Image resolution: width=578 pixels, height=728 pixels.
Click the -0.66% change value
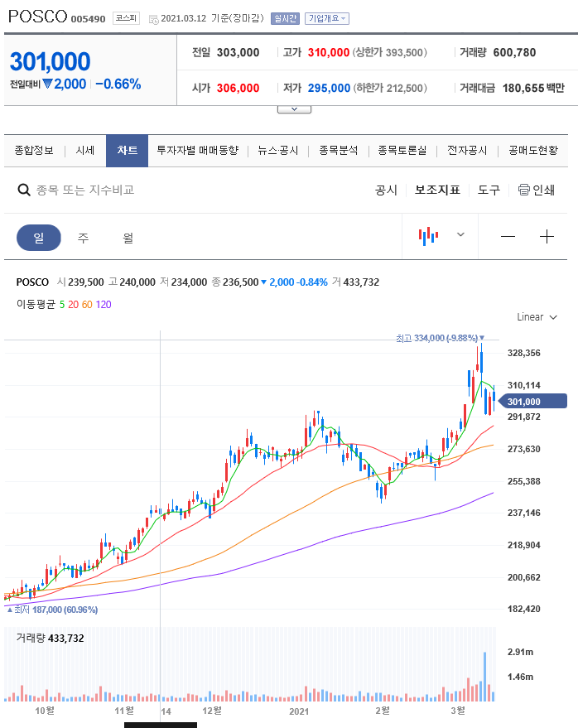(118, 84)
